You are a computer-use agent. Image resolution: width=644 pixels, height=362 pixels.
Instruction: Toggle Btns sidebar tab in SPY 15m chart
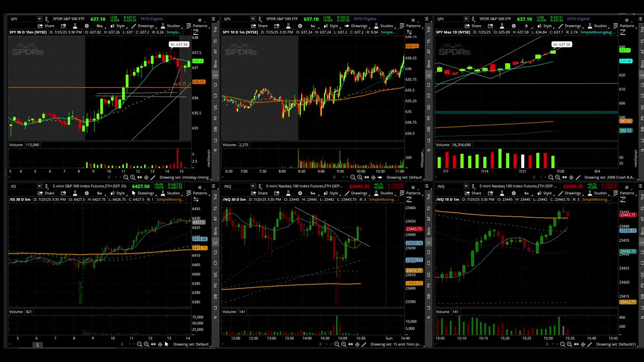pos(216,63)
